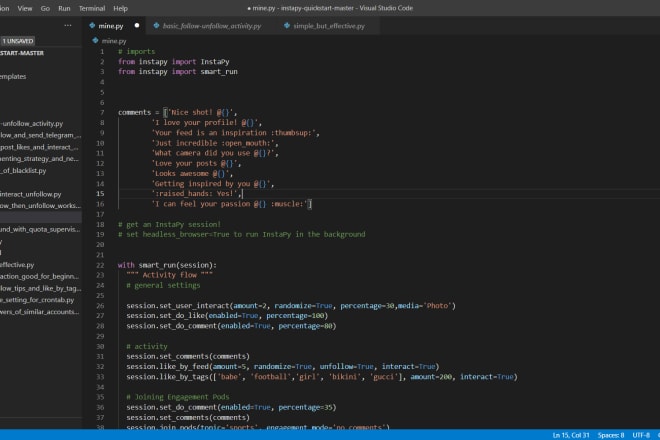660x440 pixels.
Task: Switch to basic_follow-unfollow_activity.py tab
Action: coord(212,26)
